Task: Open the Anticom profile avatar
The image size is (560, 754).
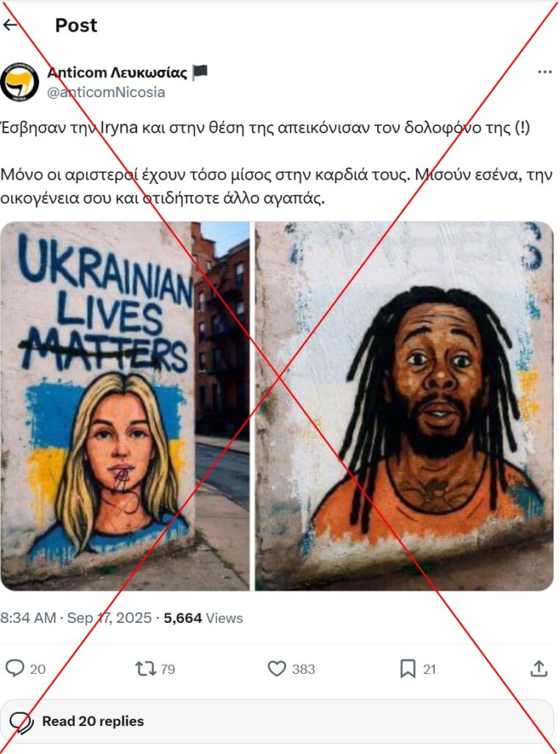Action: click(19, 82)
